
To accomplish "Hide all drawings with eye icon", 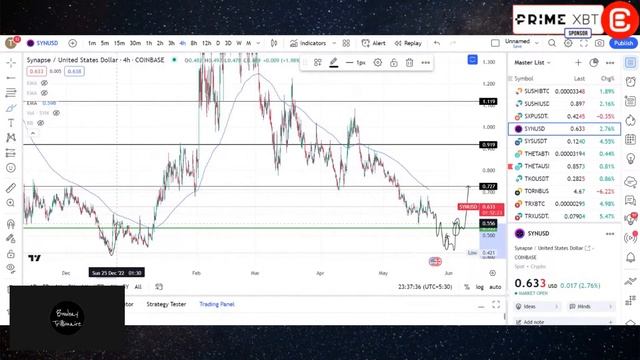I will [x=11, y=268].
